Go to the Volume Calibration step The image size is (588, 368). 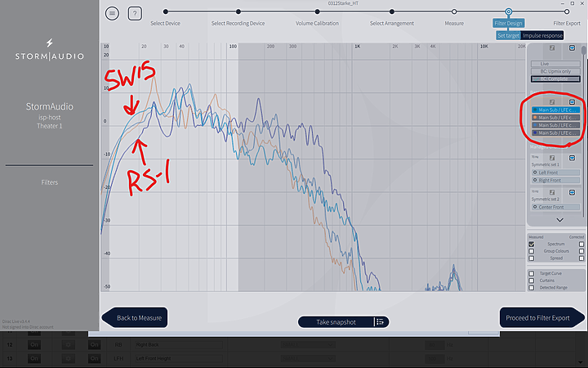[x=317, y=23]
